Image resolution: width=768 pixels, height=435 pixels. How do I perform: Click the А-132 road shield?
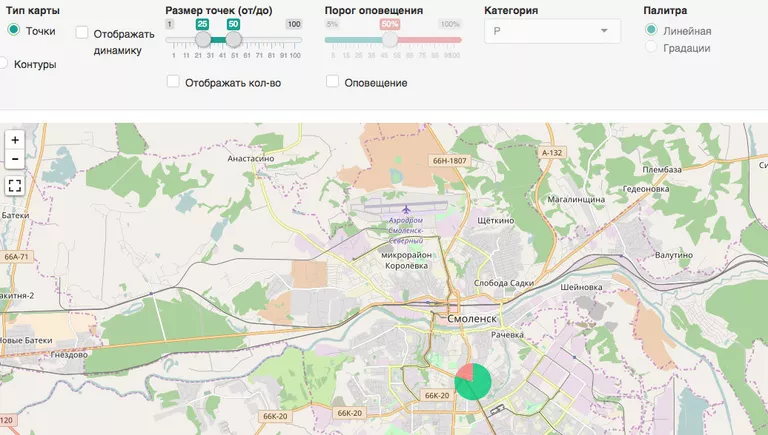552,153
